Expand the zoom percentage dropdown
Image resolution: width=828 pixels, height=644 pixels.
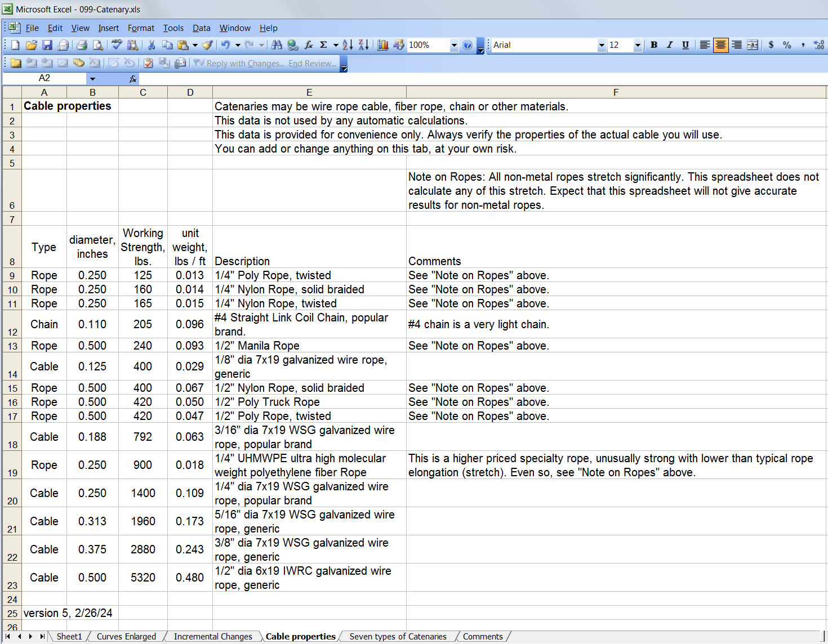coord(454,45)
